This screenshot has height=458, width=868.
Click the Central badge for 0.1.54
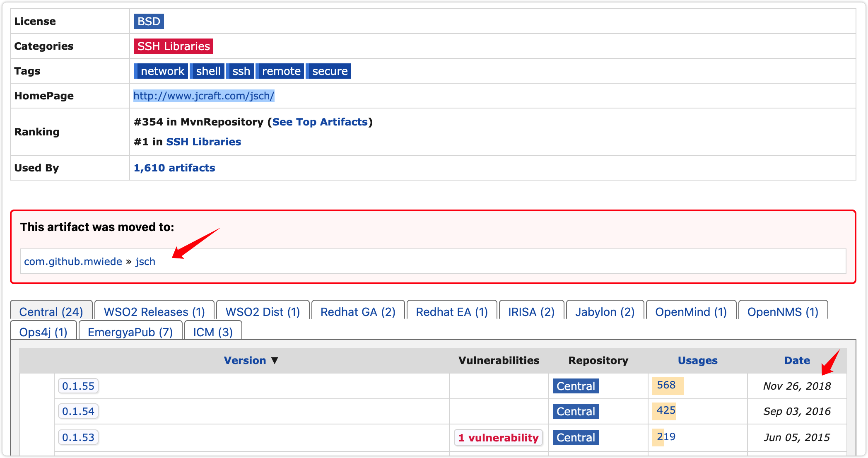(576, 412)
